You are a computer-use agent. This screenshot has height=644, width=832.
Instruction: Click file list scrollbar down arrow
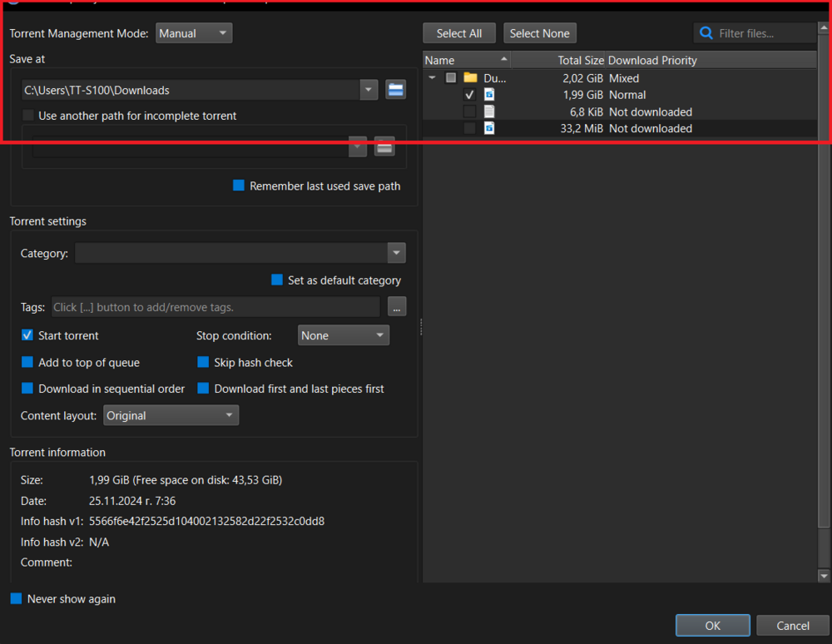coord(824,576)
